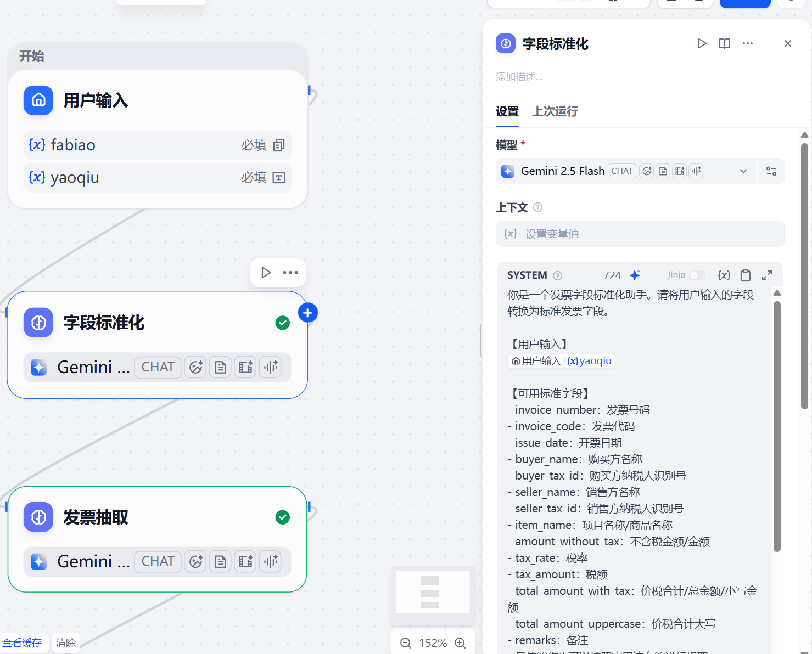Click the text type icon beside yaoqiu
812x654 pixels.
(279, 178)
